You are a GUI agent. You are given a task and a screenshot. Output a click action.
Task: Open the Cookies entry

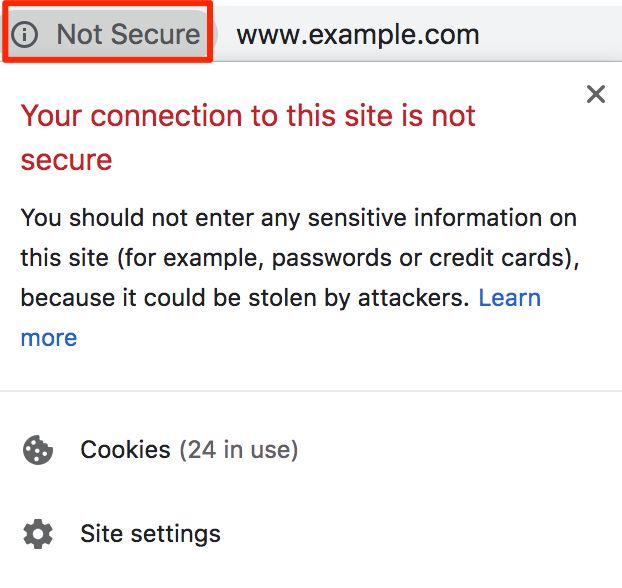[126, 450]
